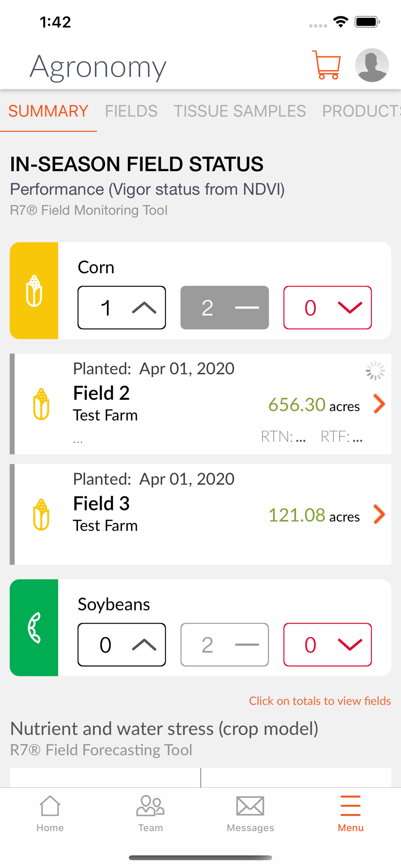401x868 pixels.
Task: Tap the yellow Corn crop icon
Action: tap(34, 290)
